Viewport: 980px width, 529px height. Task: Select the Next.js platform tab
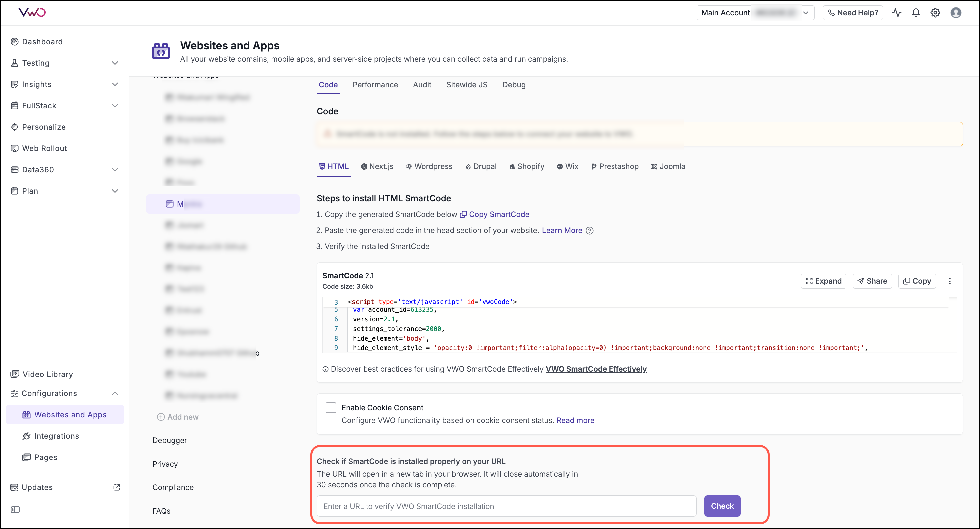click(377, 166)
